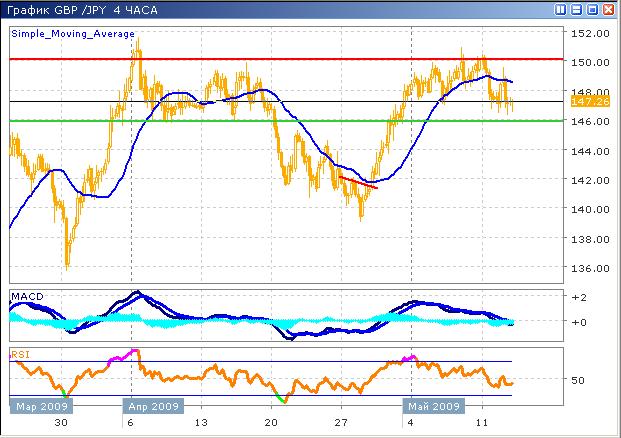The width and height of the screenshot is (621, 438).
Task: Click the short red trend line near 142
Action: click(x=359, y=182)
